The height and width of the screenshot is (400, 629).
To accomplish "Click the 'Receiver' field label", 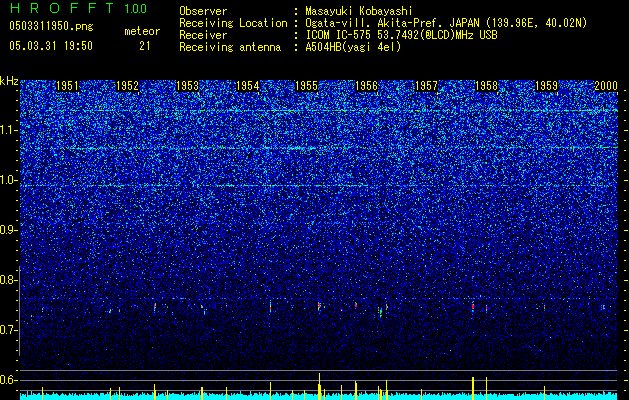I will click(x=203, y=35).
